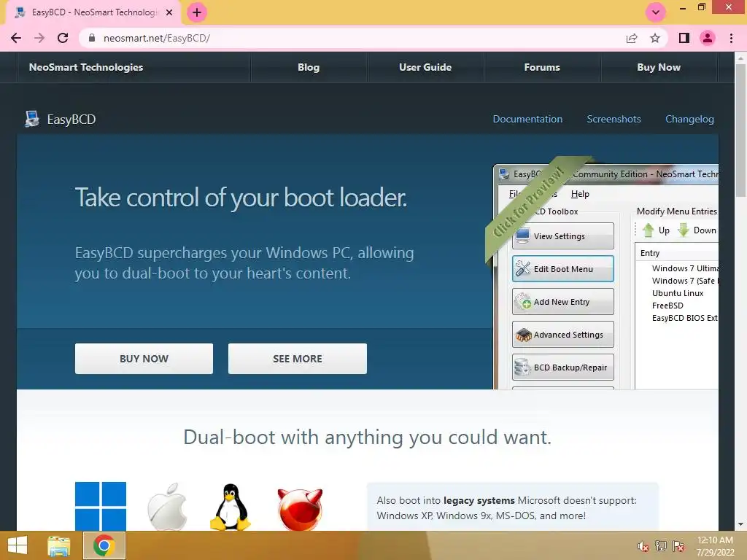The width and height of the screenshot is (747, 560).
Task: Open the Windows Start button
Action: coord(18,545)
